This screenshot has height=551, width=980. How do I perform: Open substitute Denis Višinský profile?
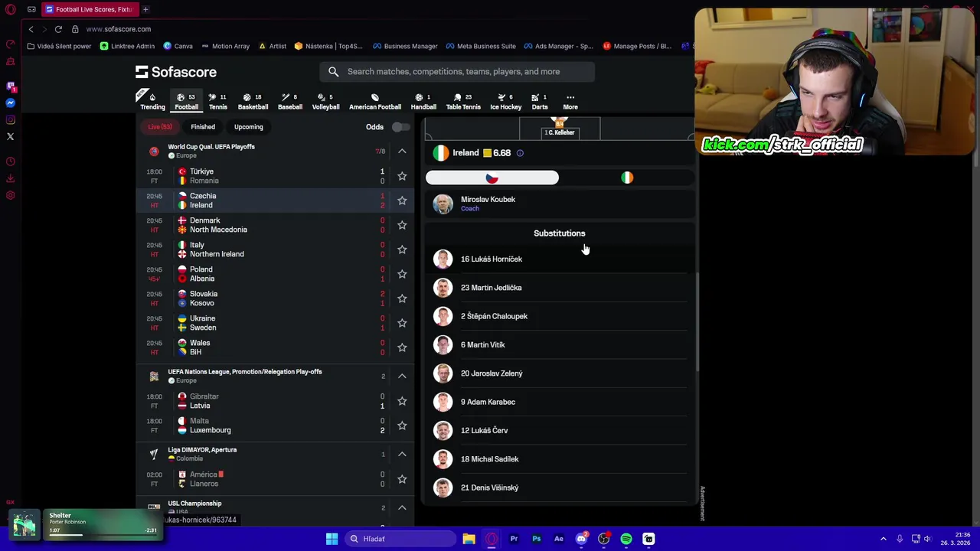pos(560,487)
